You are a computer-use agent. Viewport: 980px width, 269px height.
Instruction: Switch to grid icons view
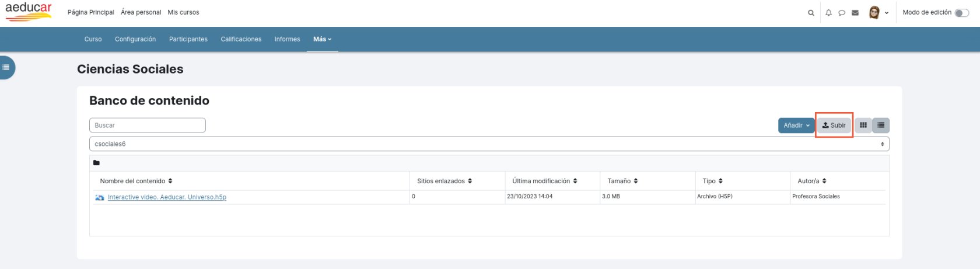pos(863,125)
